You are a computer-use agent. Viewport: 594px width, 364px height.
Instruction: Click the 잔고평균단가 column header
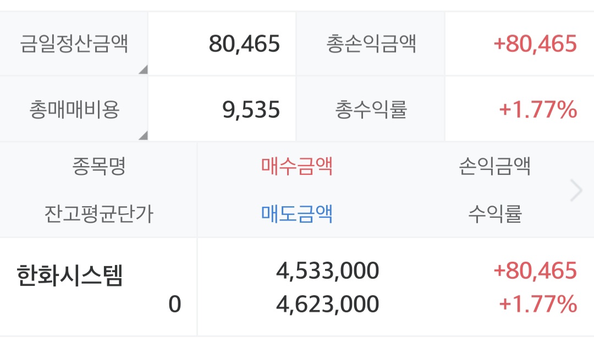pyautogui.click(x=99, y=214)
